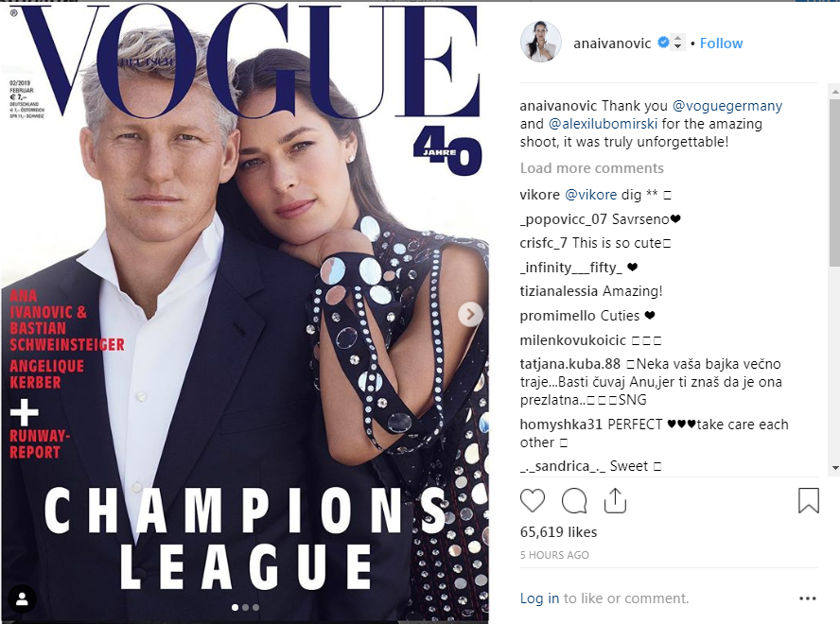Open the comment speech bubble icon
The image size is (840, 624).
pyautogui.click(x=574, y=501)
